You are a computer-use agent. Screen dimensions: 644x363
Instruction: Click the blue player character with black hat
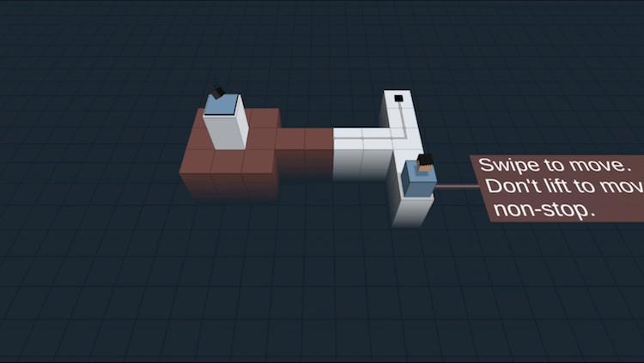[420, 177]
